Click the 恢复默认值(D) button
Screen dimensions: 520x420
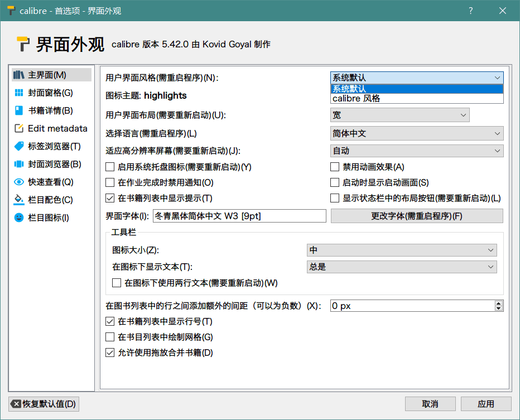[44, 404]
